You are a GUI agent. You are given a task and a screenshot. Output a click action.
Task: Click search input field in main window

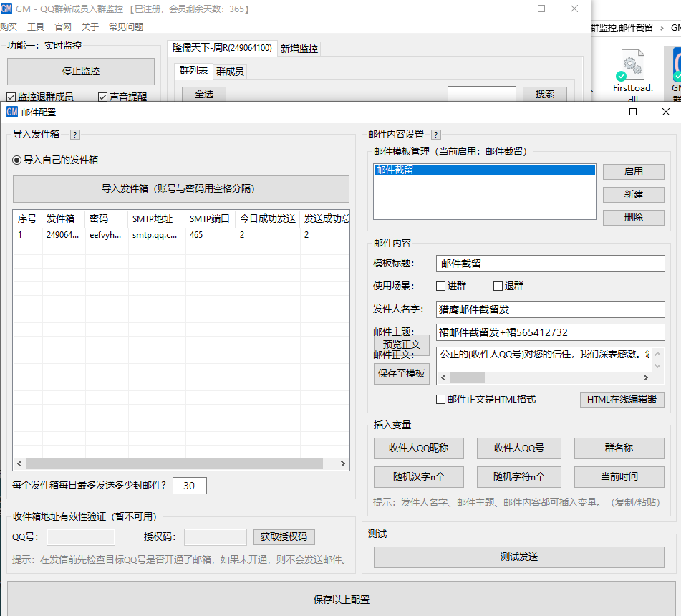[x=482, y=94]
